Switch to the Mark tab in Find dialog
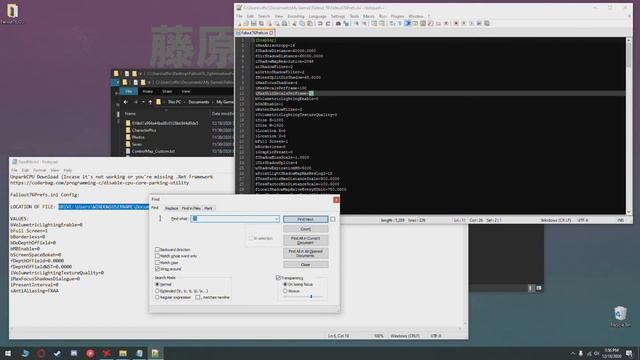 (x=208, y=208)
